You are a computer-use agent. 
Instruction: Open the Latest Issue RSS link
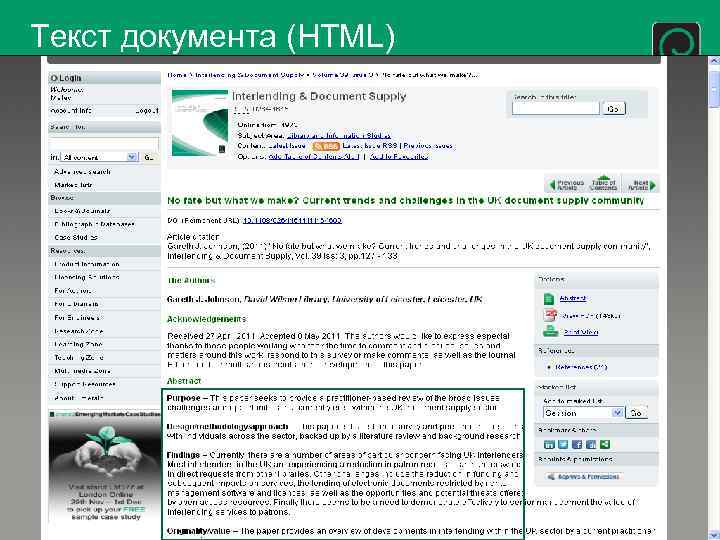[370, 146]
